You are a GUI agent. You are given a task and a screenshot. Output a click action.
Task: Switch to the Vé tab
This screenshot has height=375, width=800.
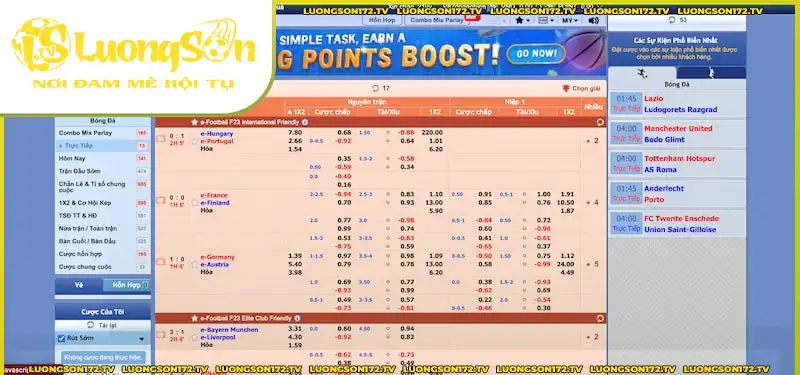(x=79, y=285)
